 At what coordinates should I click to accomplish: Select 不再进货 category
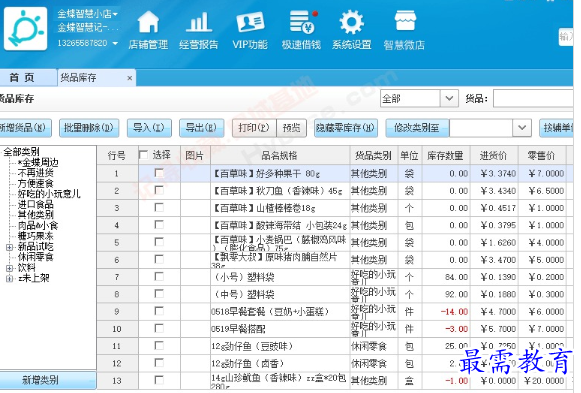pyautogui.click(x=36, y=173)
